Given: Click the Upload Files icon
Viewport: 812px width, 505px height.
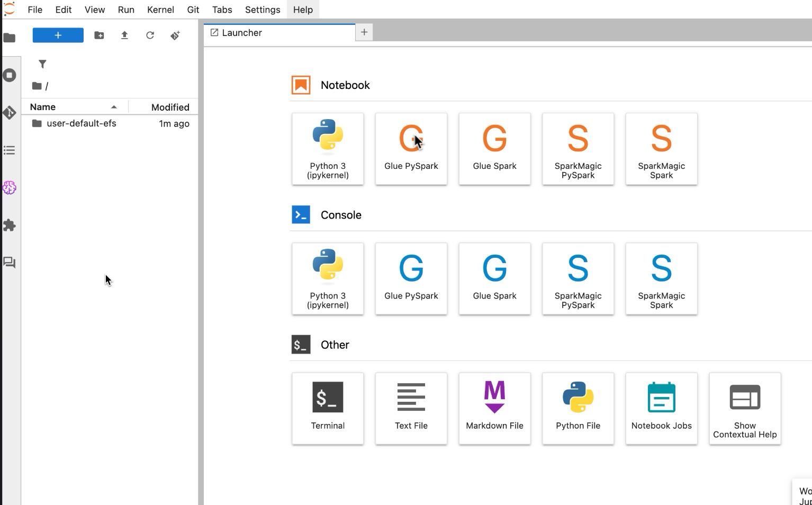Looking at the screenshot, I should [124, 35].
